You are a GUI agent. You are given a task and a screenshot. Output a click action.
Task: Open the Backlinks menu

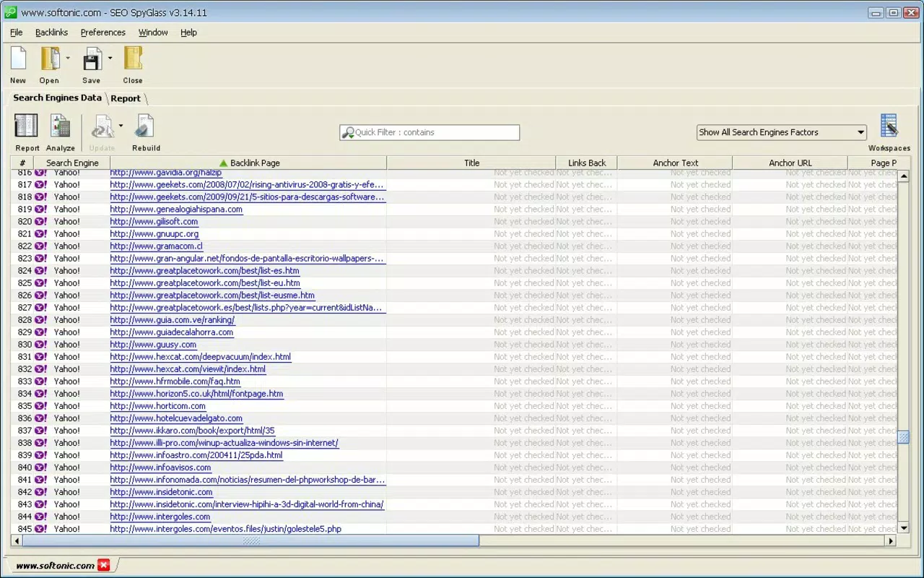51,33
